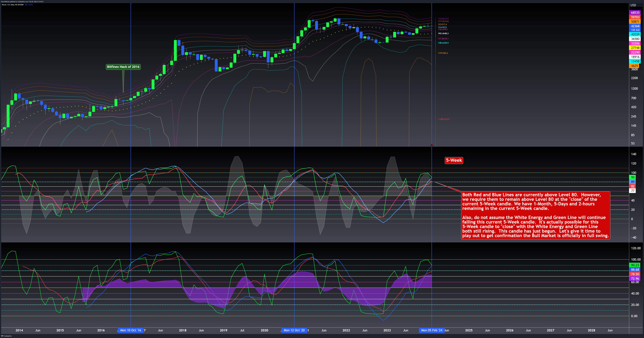Image resolution: width=644 pixels, height=338 pixels.
Task: Click the white ⇑93.4⇓48.3 band label
Action: [x=443, y=33]
